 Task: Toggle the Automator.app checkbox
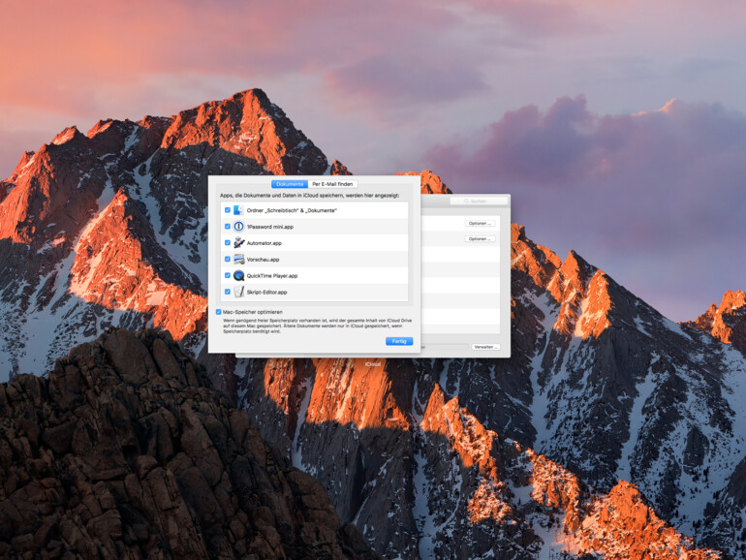pyautogui.click(x=228, y=243)
